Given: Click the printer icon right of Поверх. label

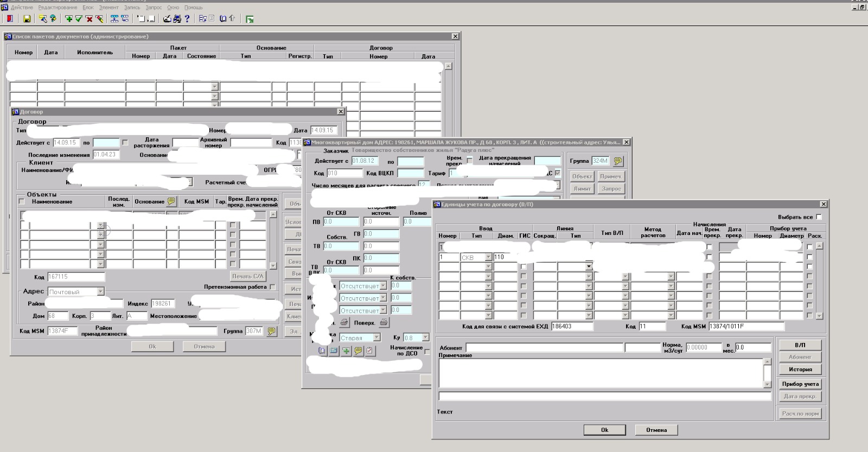Looking at the screenshot, I should pos(384,323).
